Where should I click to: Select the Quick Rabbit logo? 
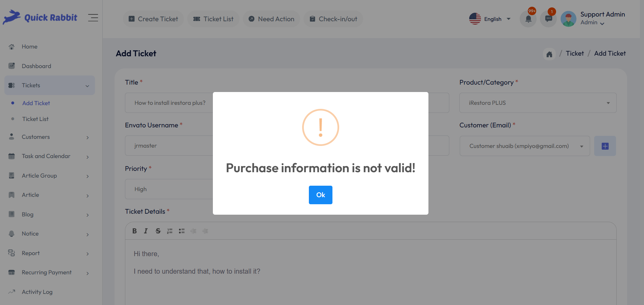40,17
